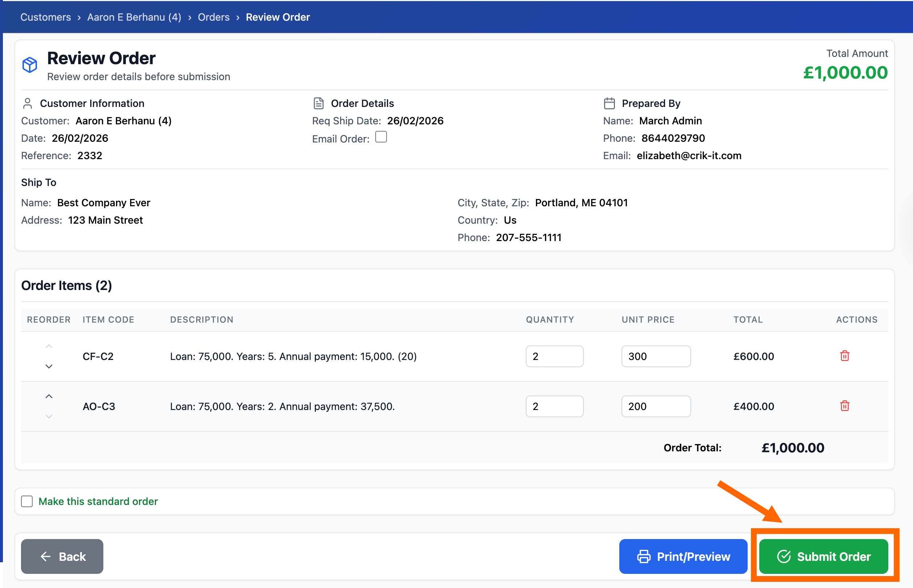The image size is (913, 588).
Task: Click the AO-C3 unit price field
Action: (x=656, y=406)
